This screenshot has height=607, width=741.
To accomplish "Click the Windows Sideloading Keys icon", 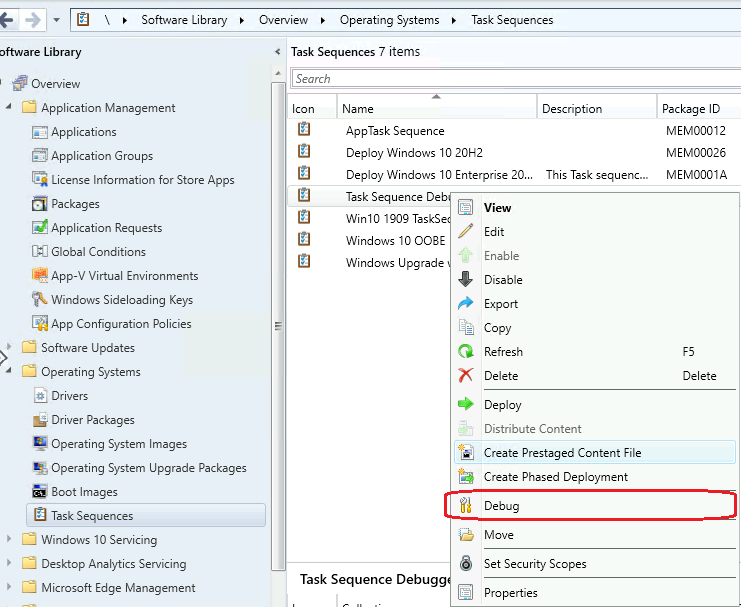I will click(x=40, y=299).
